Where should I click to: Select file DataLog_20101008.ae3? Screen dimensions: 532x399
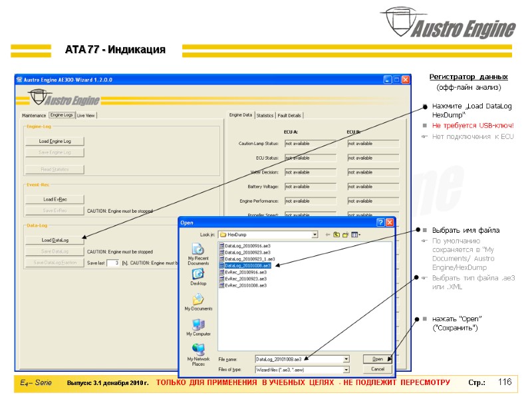pos(245,265)
